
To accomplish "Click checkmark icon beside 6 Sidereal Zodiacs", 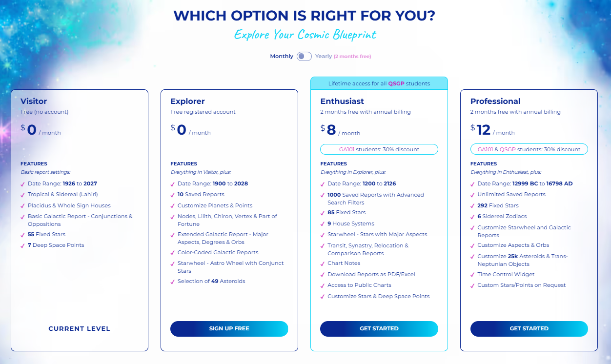I will [473, 217].
